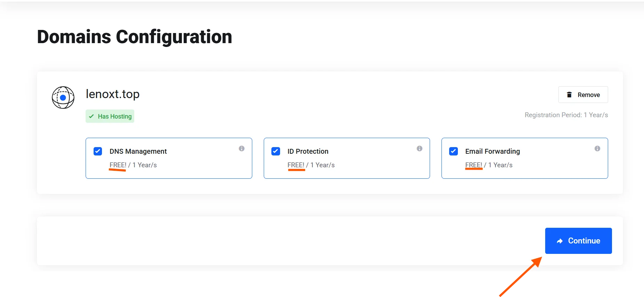644x297 pixels.
Task: Expand the ID Protection addon card
Action: (x=347, y=158)
